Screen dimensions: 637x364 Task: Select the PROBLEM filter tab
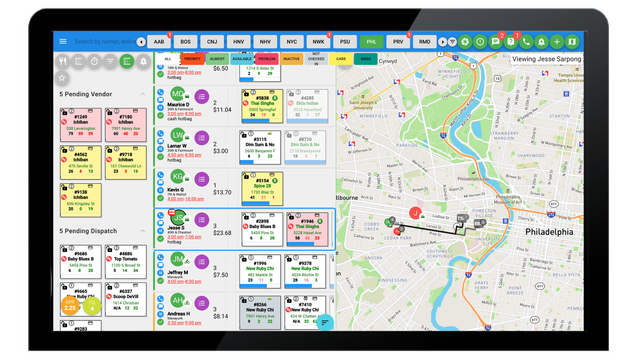267,59
